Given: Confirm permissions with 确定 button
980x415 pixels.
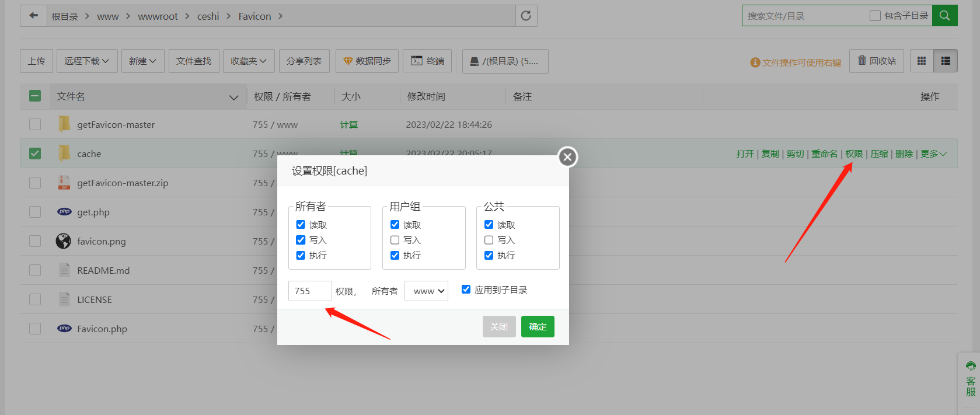Looking at the screenshot, I should (x=538, y=326).
